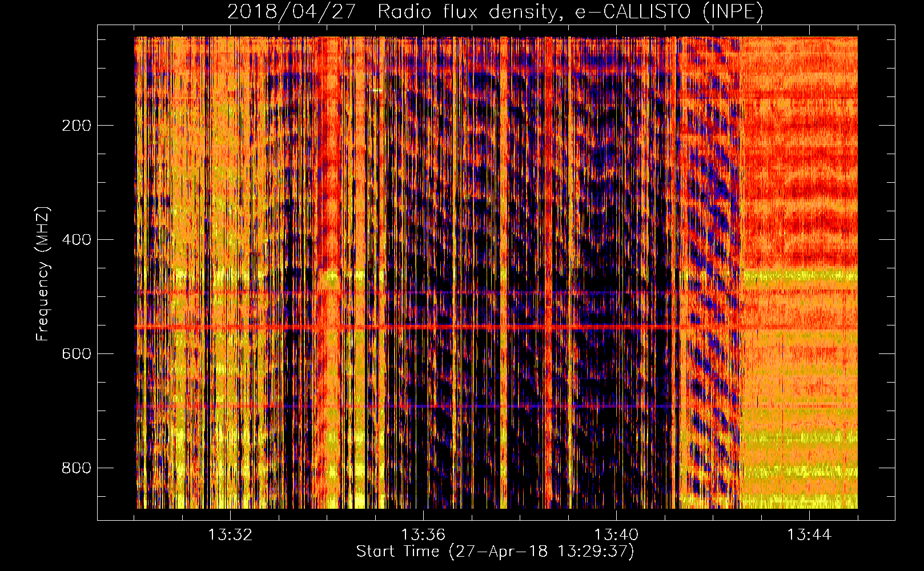The image size is (924, 571).
Task: Click the '200' frequency tick label
Action: pyautogui.click(x=77, y=126)
